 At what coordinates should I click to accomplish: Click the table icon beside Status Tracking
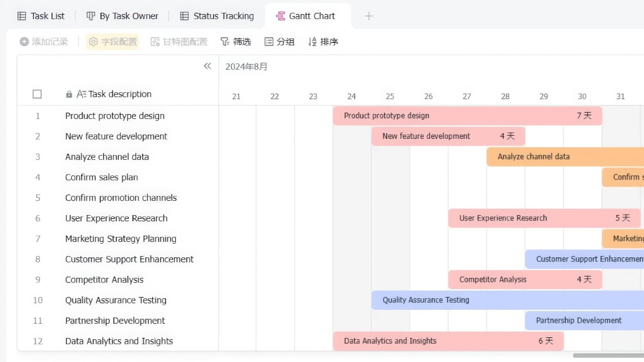(x=184, y=16)
